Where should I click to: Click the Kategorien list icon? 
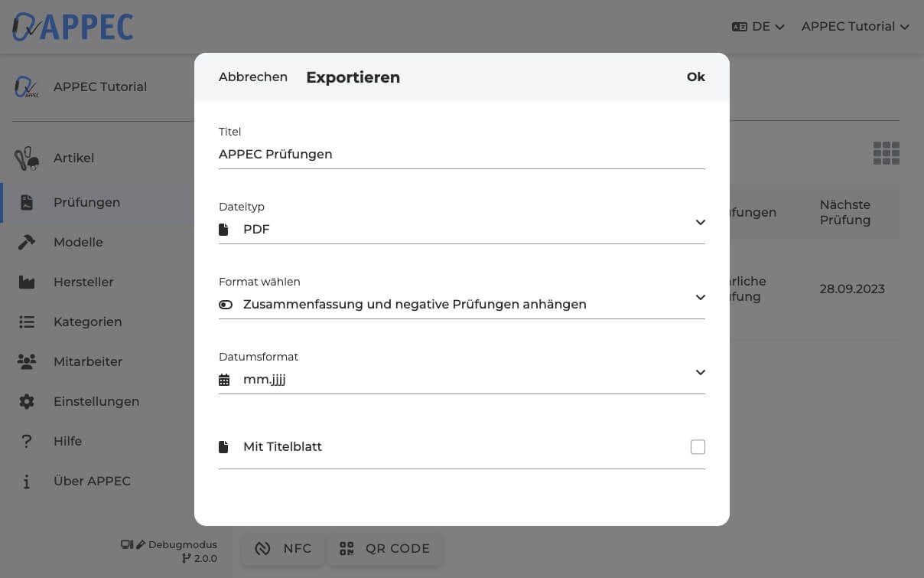coord(27,322)
